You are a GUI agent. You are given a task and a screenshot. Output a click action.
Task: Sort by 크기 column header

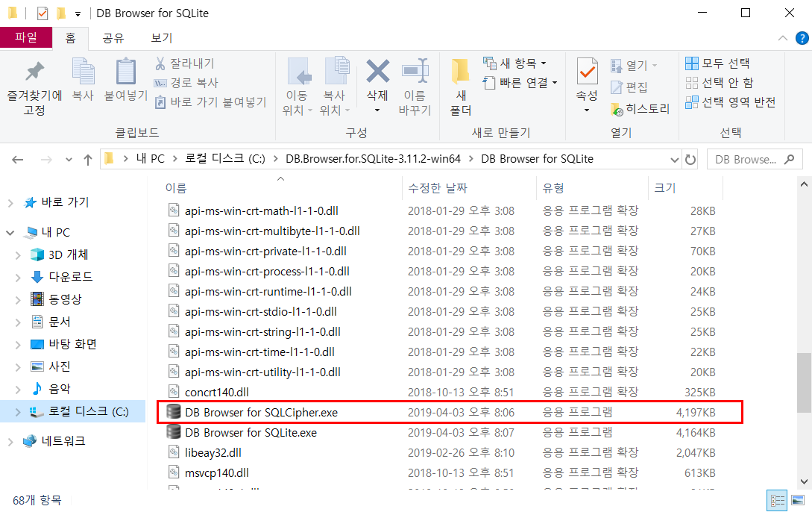coord(665,188)
